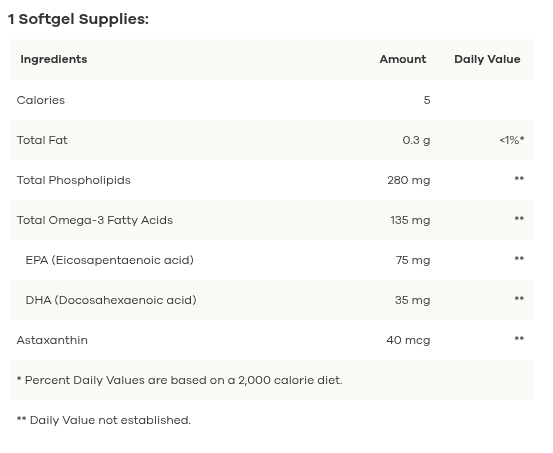Click the 35 mg amount
The height and width of the screenshot is (453, 553).
(x=413, y=300)
